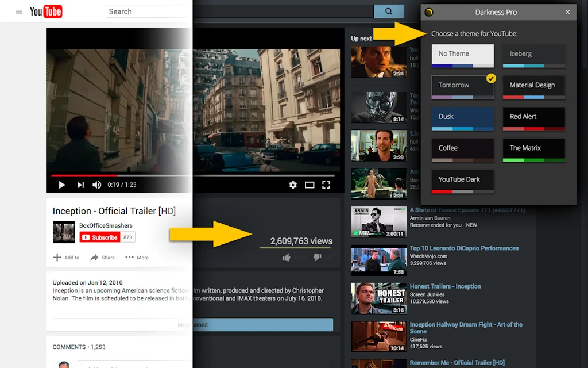Pick the YouTube Dark theme
This screenshot has width=588, height=368.
[462, 181]
